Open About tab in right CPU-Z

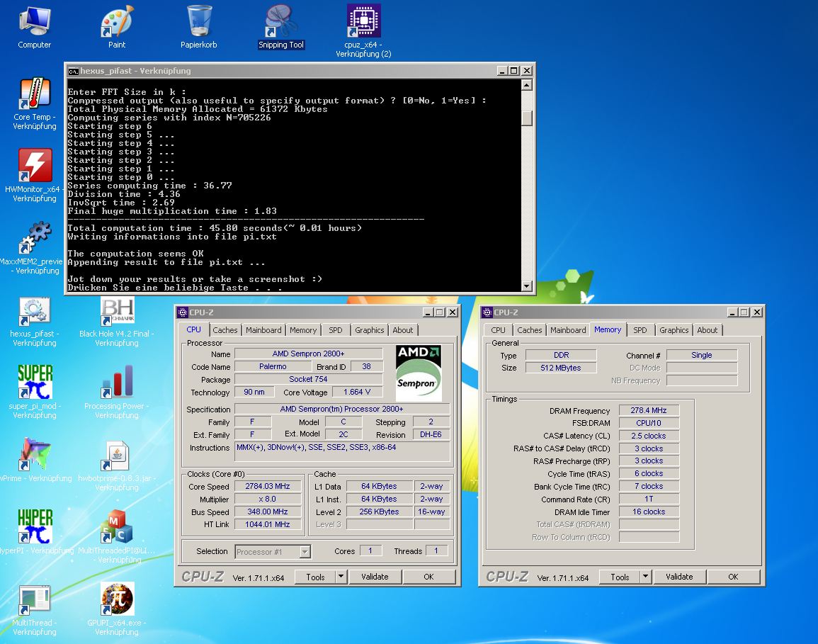click(708, 330)
